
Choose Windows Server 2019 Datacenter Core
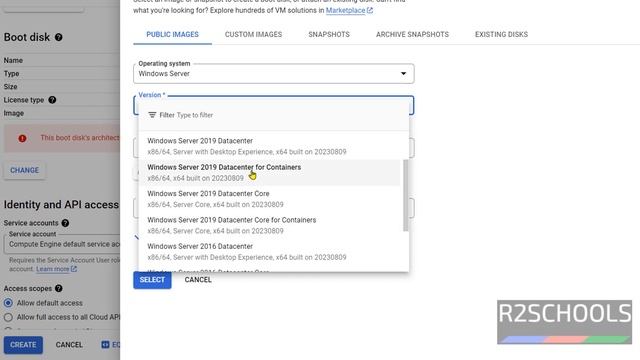pos(270,199)
